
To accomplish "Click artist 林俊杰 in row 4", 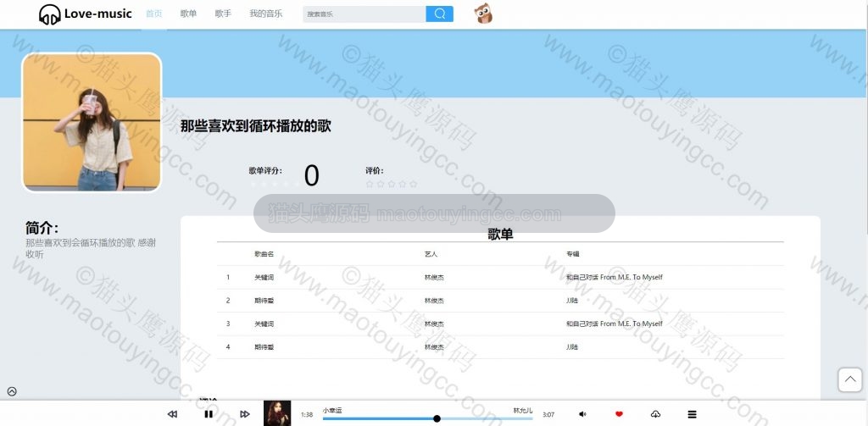I will (x=434, y=347).
